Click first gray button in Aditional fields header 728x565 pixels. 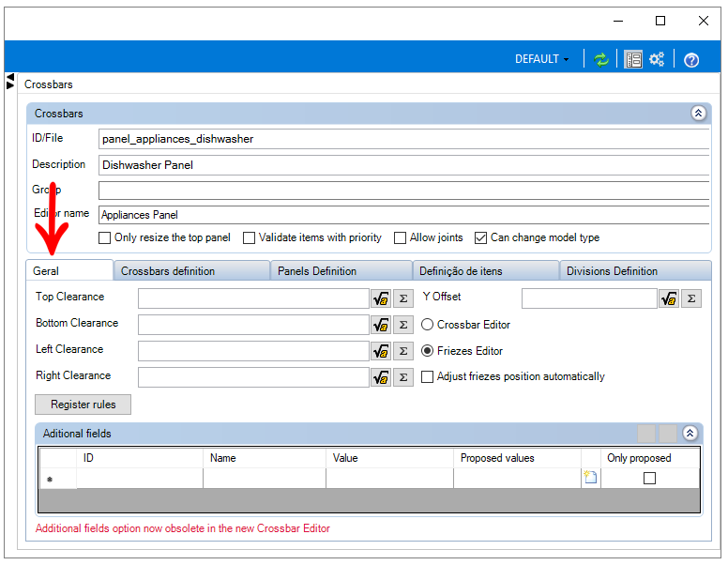click(646, 434)
